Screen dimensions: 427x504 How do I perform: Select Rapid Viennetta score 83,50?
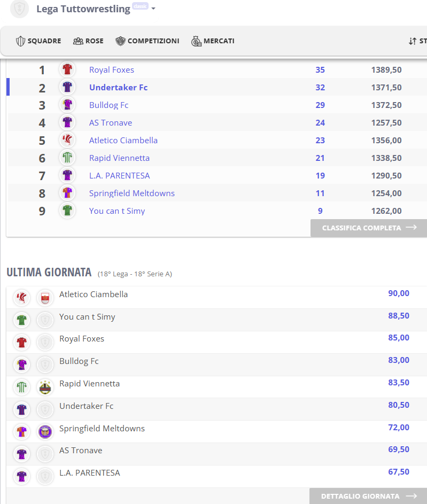(399, 383)
